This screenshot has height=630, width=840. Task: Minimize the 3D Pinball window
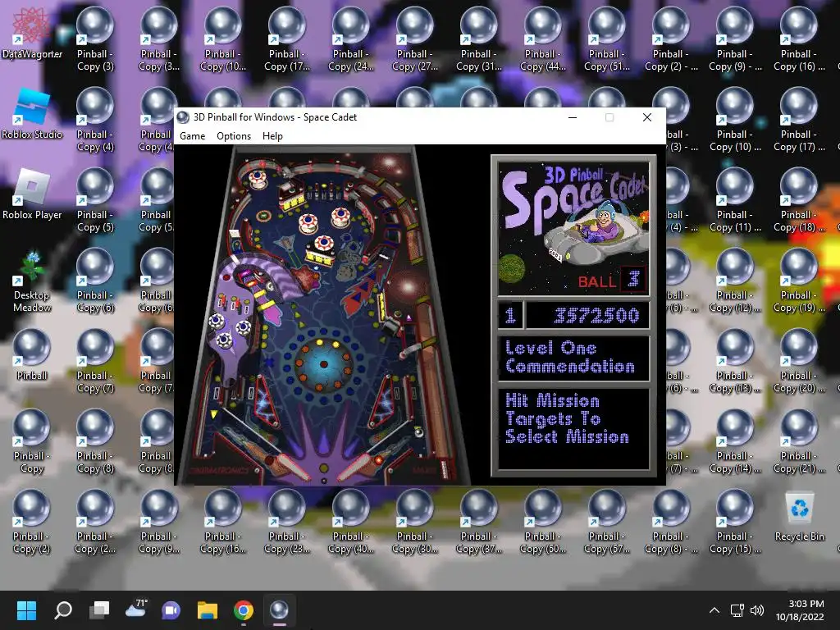pyautogui.click(x=572, y=117)
